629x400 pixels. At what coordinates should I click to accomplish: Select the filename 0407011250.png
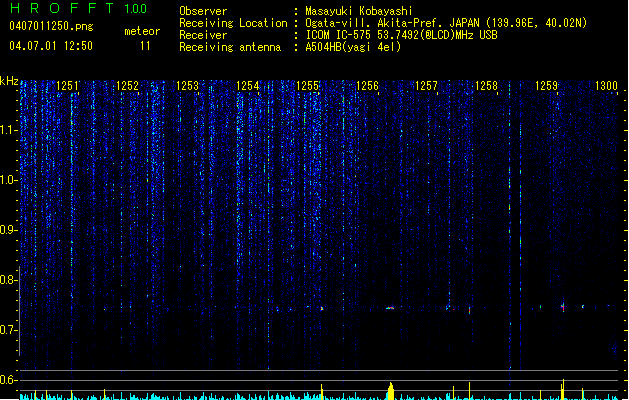(51, 26)
